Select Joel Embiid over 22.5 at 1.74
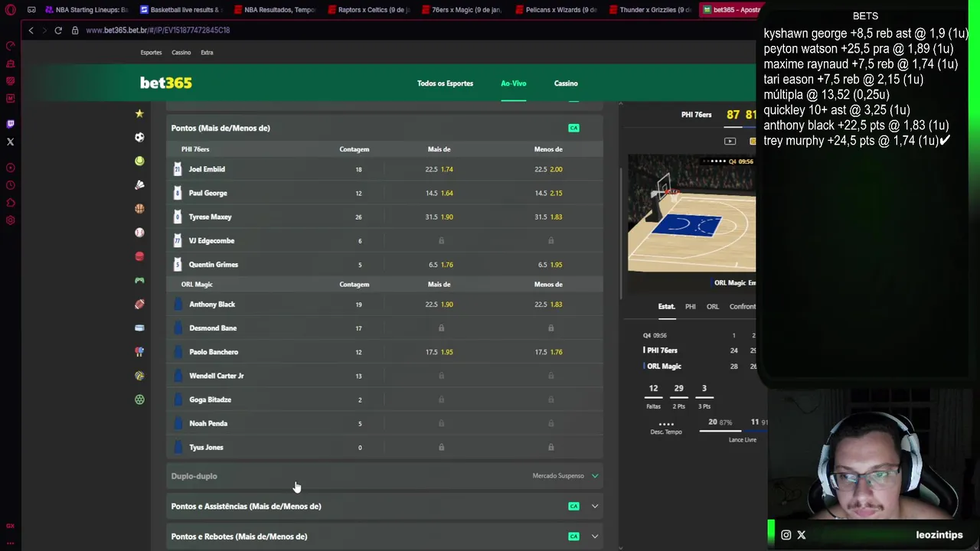 click(439, 169)
